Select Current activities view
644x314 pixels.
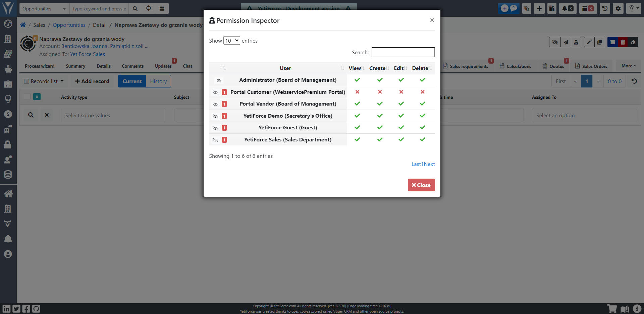pyautogui.click(x=132, y=81)
